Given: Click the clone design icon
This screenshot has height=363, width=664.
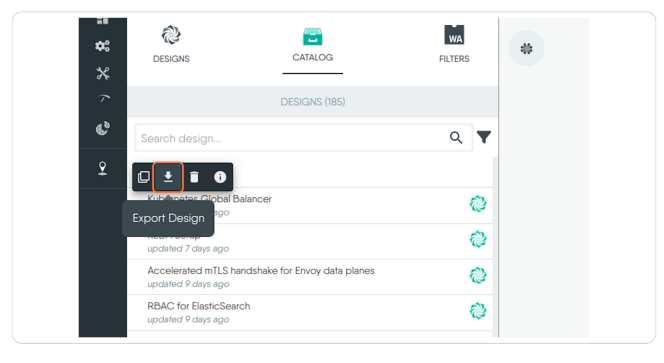Looking at the screenshot, I should tap(144, 177).
